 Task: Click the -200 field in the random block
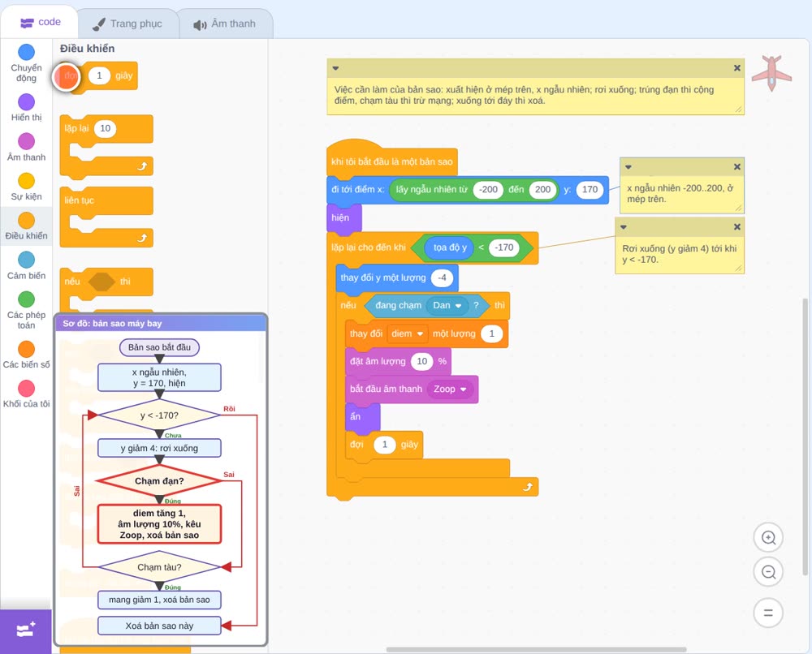tap(488, 189)
